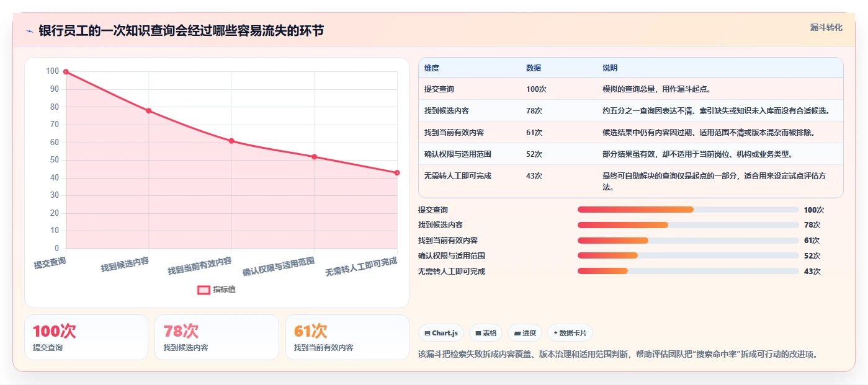Screen dimensions: 868x385
Task: Click the 确认权限与适用范围 progress bar
Action: coord(688,256)
